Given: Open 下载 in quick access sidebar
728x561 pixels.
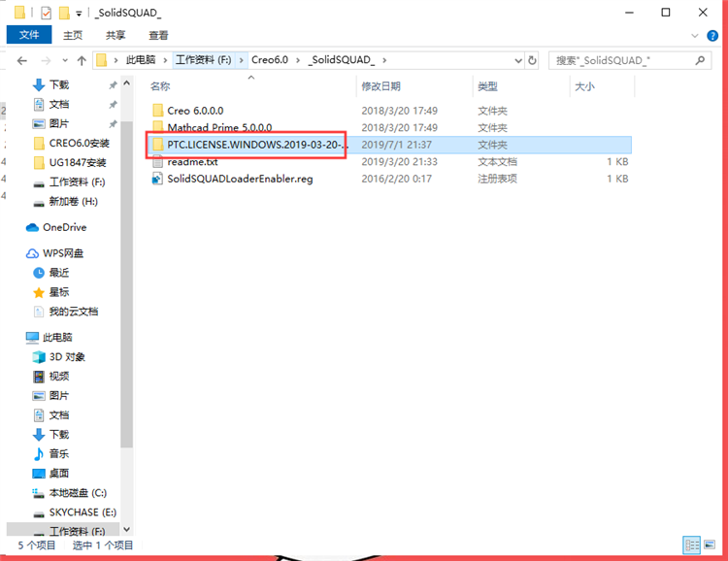Looking at the screenshot, I should (x=59, y=85).
